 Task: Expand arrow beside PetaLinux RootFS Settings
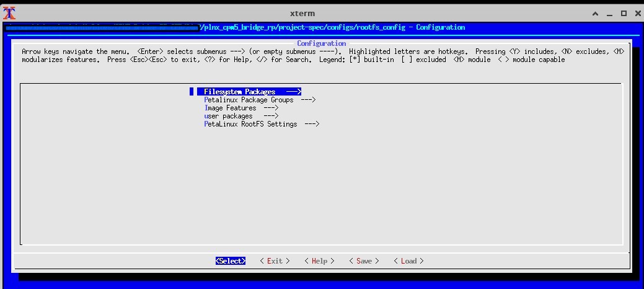[x=312, y=124]
